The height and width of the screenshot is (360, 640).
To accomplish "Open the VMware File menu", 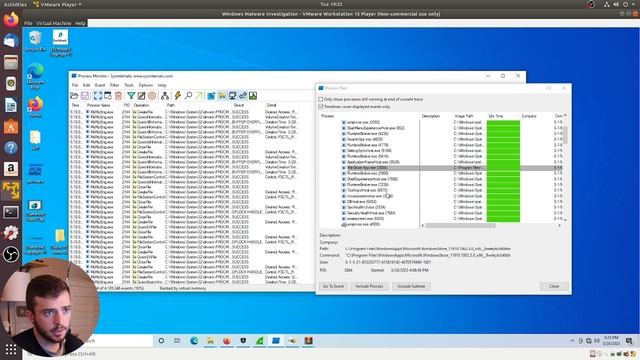I will click(28, 23).
